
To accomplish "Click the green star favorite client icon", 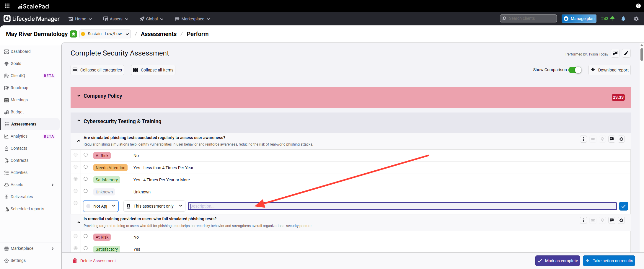I will pos(74,34).
